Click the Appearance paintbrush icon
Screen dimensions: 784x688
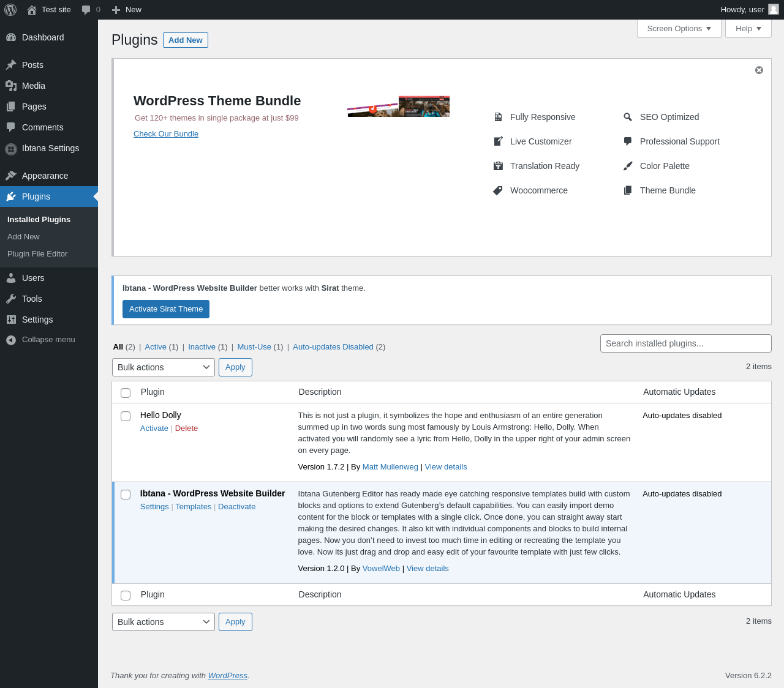11,176
